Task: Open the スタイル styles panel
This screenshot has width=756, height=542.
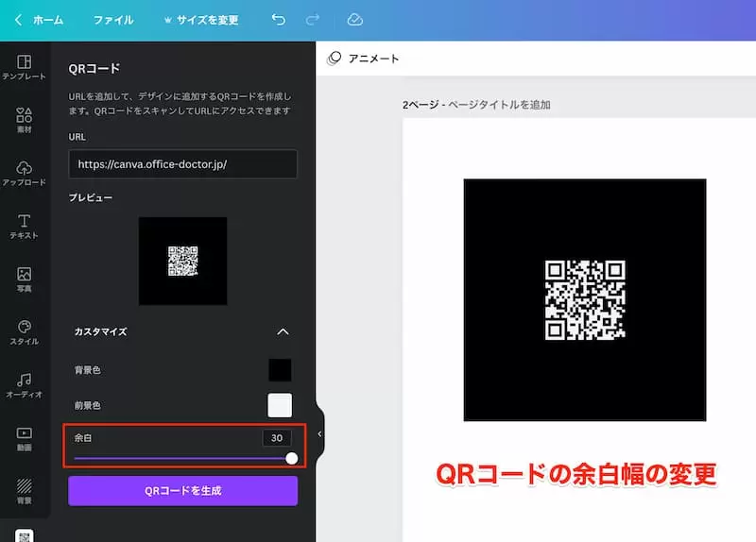Action: [x=25, y=332]
